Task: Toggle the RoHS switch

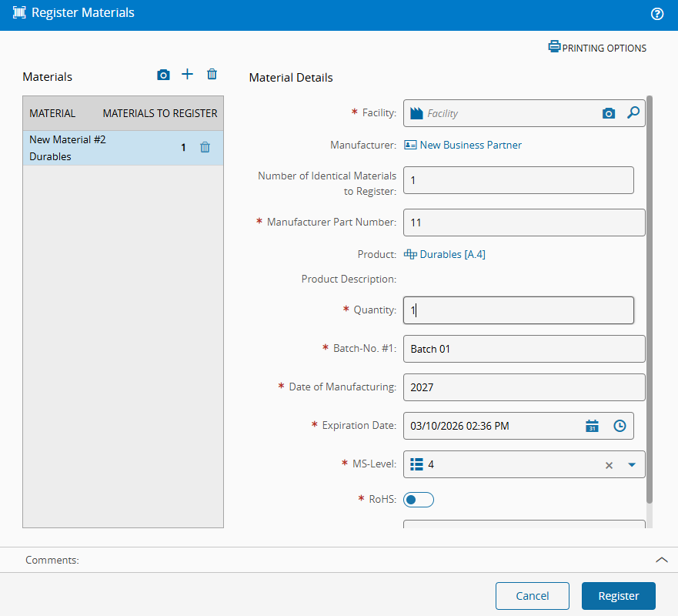Action: tap(419, 500)
